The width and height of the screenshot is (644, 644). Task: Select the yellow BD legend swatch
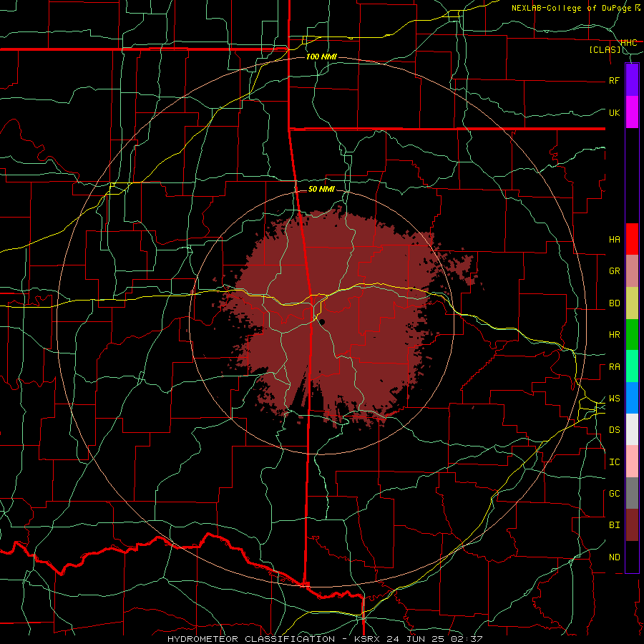[632, 303]
